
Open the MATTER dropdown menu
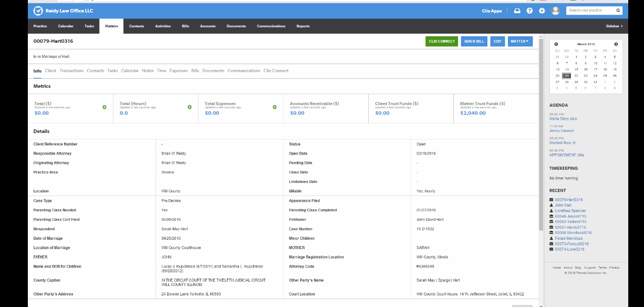coord(520,41)
